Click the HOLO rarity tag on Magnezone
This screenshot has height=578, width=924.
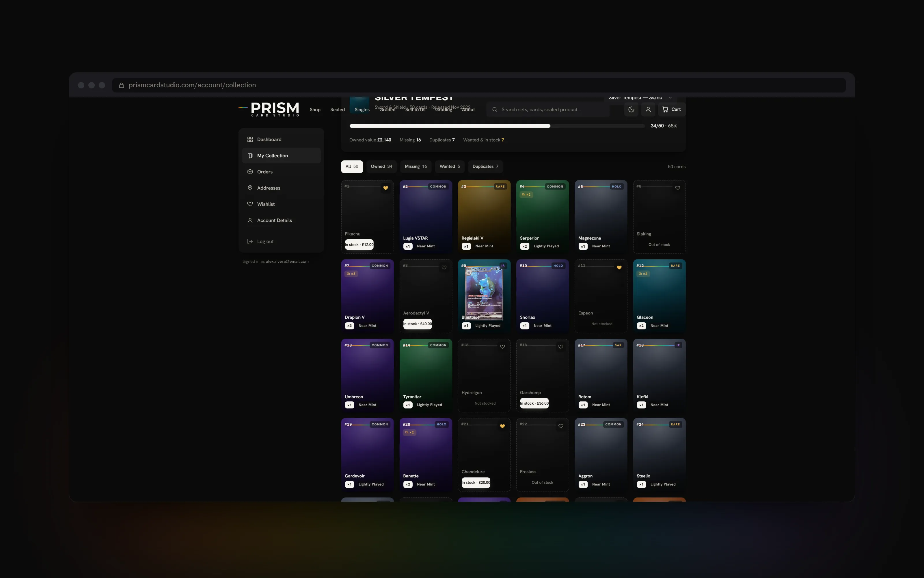[617, 187]
